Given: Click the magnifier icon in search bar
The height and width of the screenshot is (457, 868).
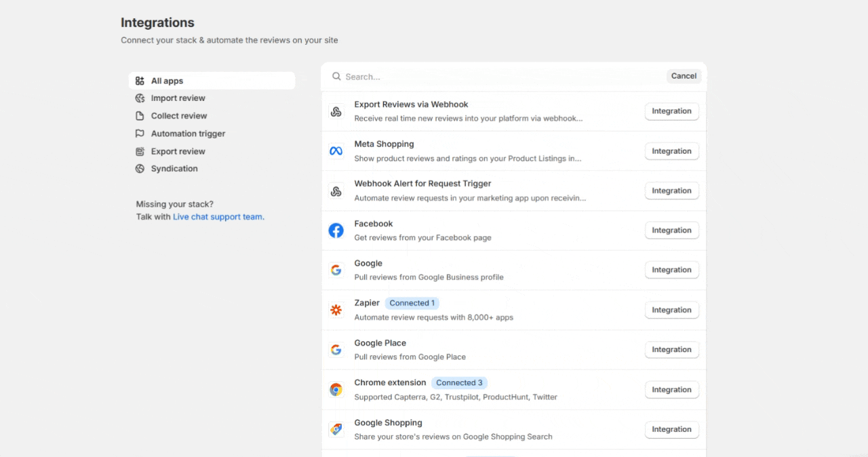Looking at the screenshot, I should (x=336, y=77).
